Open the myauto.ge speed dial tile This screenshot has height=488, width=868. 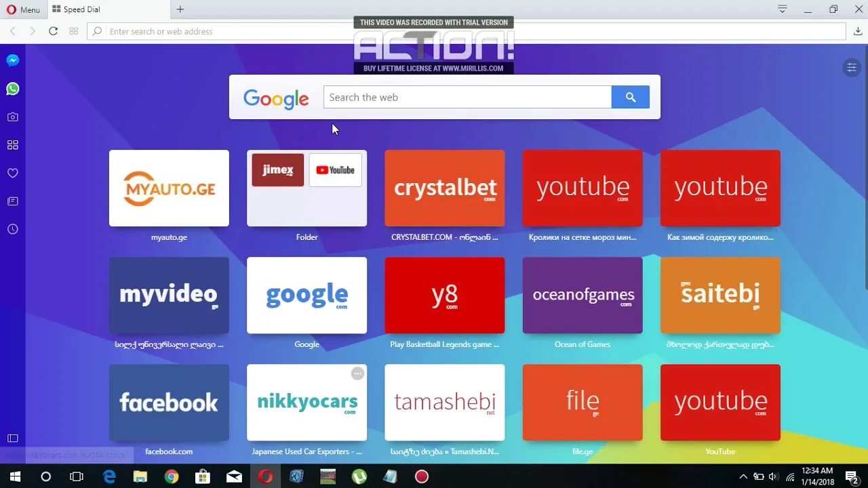tap(169, 188)
